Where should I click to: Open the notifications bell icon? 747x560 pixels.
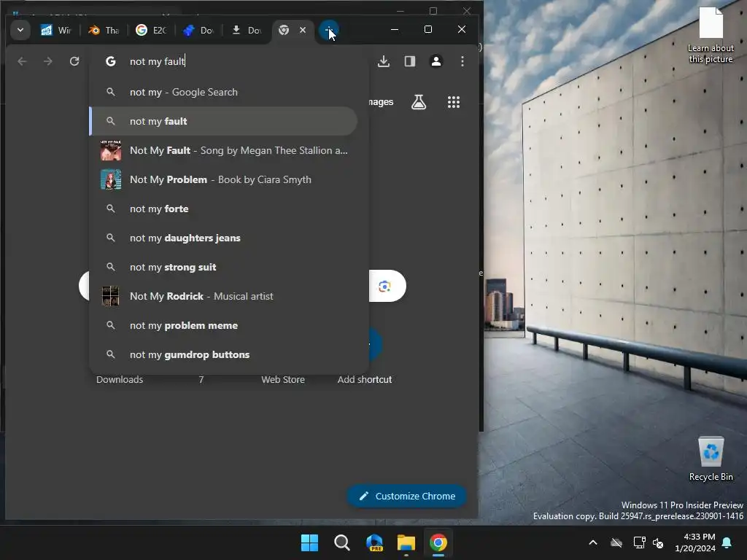click(727, 542)
